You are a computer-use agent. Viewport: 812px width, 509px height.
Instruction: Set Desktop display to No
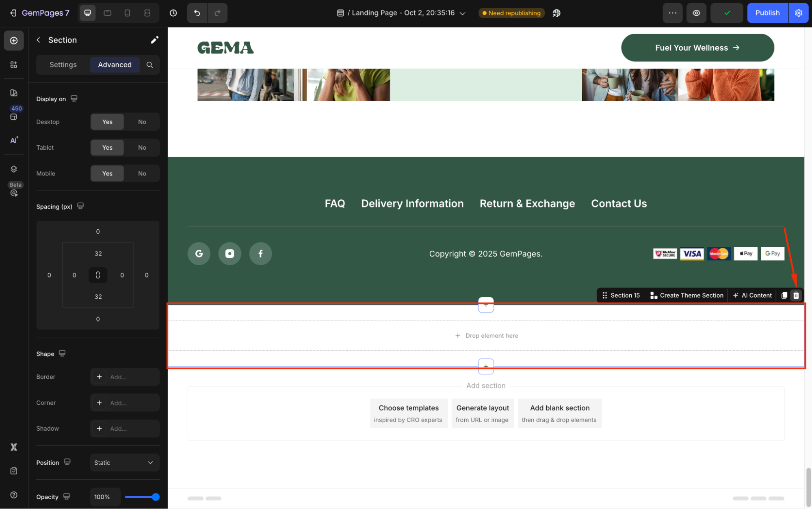pos(142,122)
